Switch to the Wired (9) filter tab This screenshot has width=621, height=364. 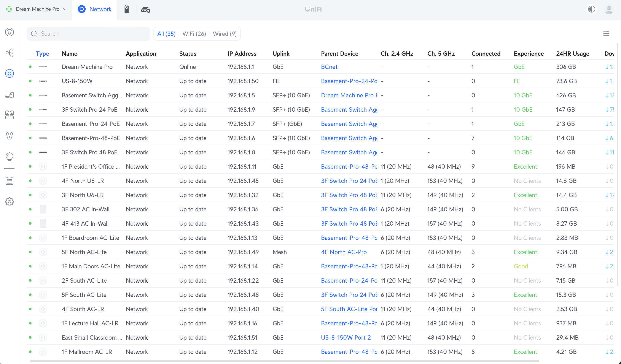pos(225,34)
